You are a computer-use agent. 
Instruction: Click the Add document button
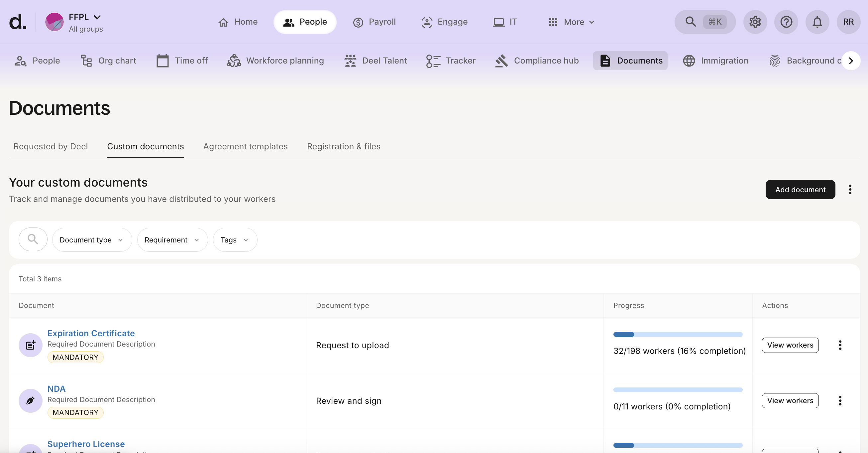[x=800, y=189]
